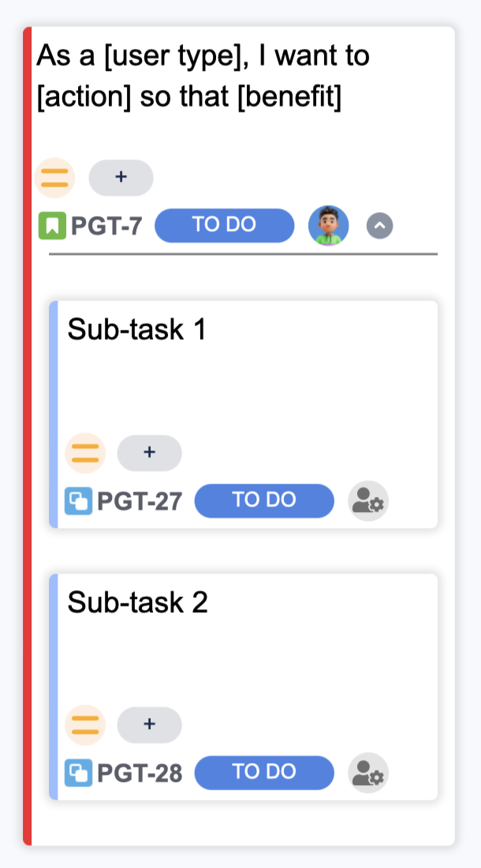Assign a user to PGT-28
Image resolution: width=481 pixels, height=868 pixels.
(x=368, y=773)
